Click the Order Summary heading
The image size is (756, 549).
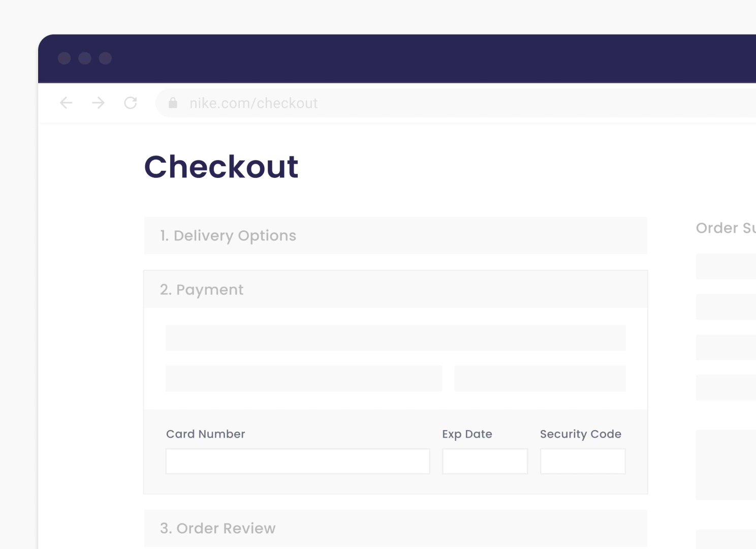pyautogui.click(x=726, y=228)
